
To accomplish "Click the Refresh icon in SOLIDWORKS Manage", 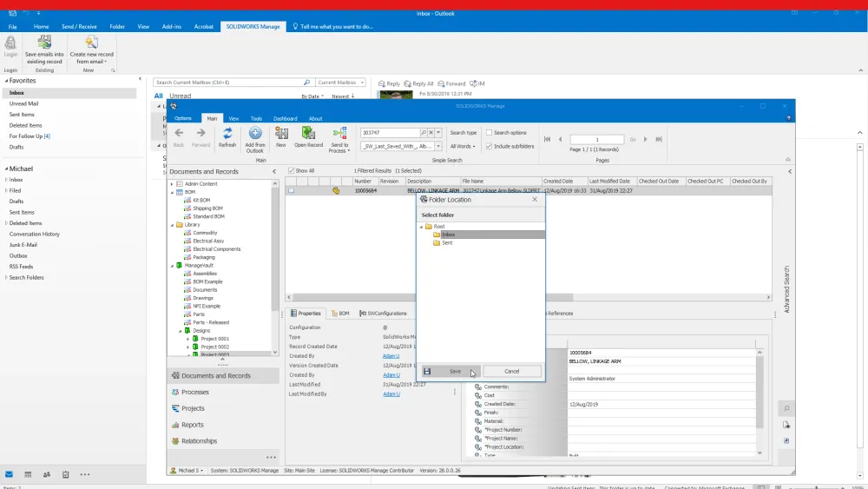I will (x=227, y=134).
